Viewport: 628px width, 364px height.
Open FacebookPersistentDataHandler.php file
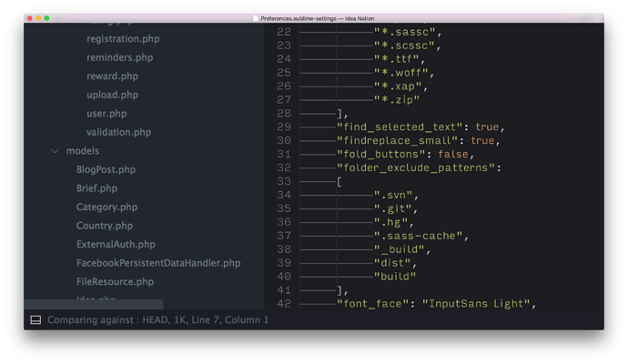[x=158, y=263]
